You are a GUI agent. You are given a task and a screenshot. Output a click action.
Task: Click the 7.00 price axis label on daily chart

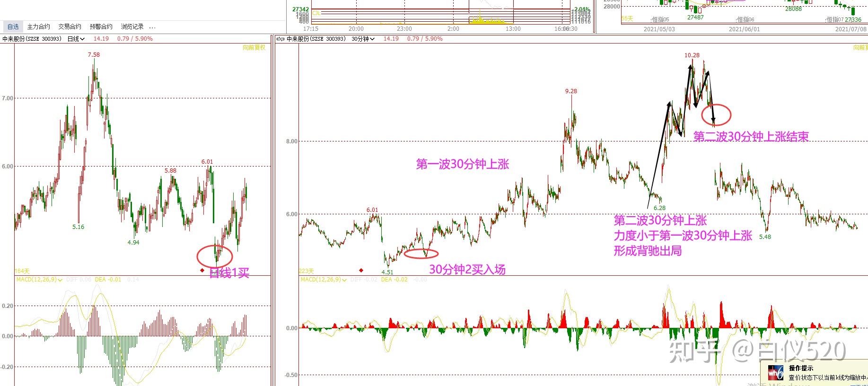point(8,98)
